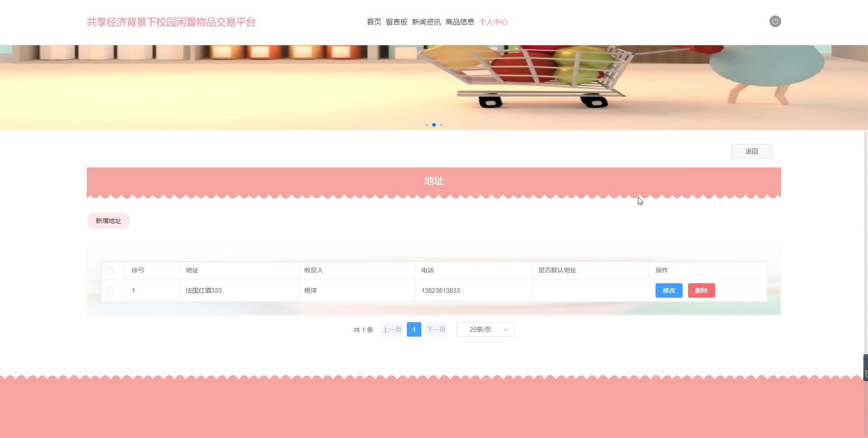Select the first carousel indicator dot
Image resolution: width=868 pixels, height=438 pixels.
click(426, 125)
